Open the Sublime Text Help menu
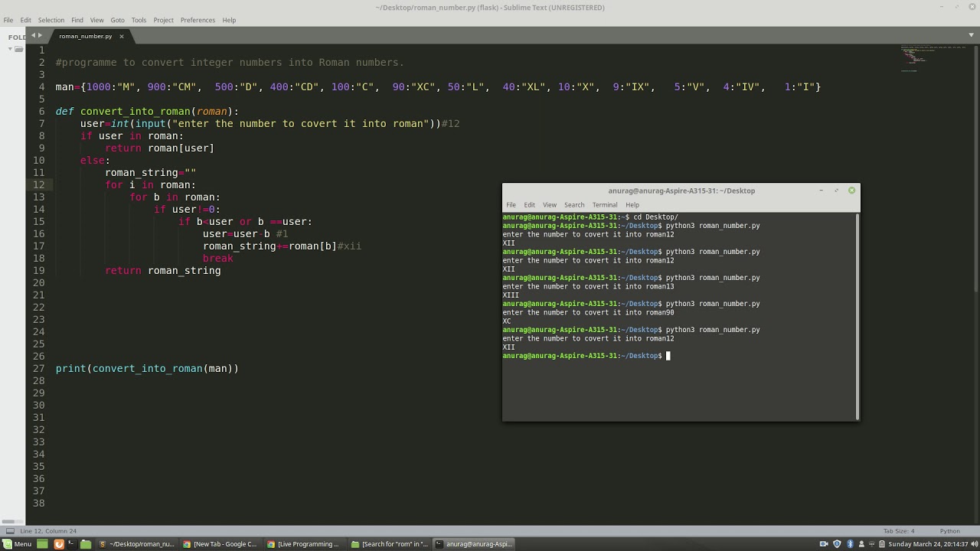The height and width of the screenshot is (551, 980). [x=229, y=20]
